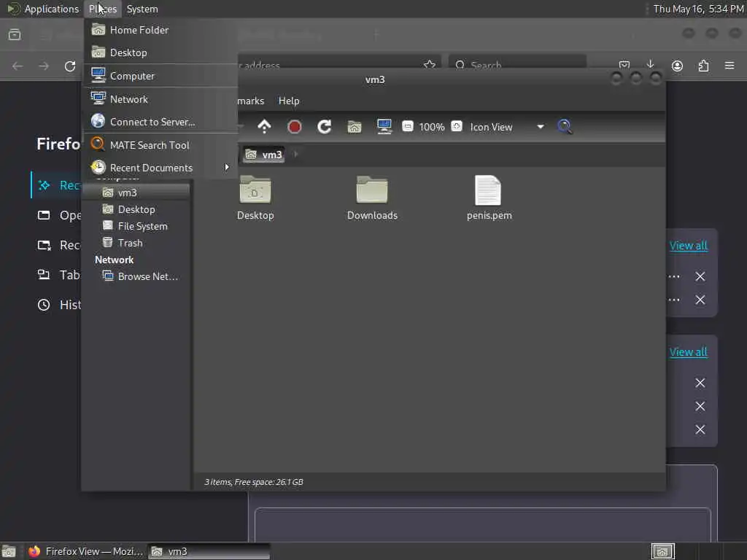Viewport: 747px width, 560px height.
Task: Click the upper View all link
Action: [x=689, y=246]
